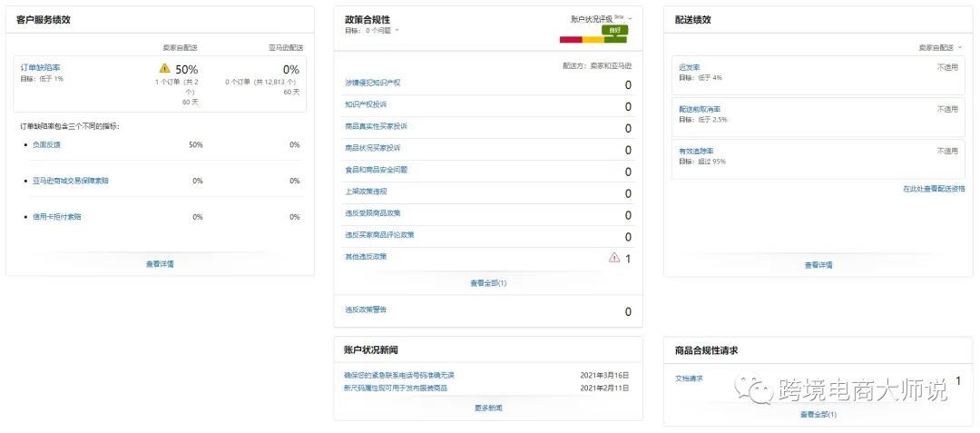Viewport: 980px width, 433px height.
Task: Click 不适用 value in 有效追踪率 row
Action: click(x=946, y=152)
